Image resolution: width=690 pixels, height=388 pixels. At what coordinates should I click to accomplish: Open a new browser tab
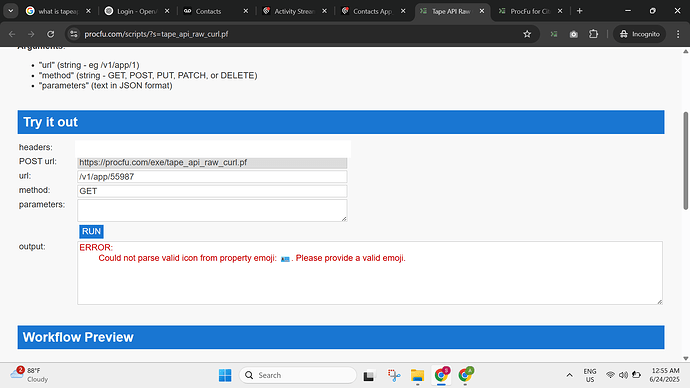tap(580, 11)
